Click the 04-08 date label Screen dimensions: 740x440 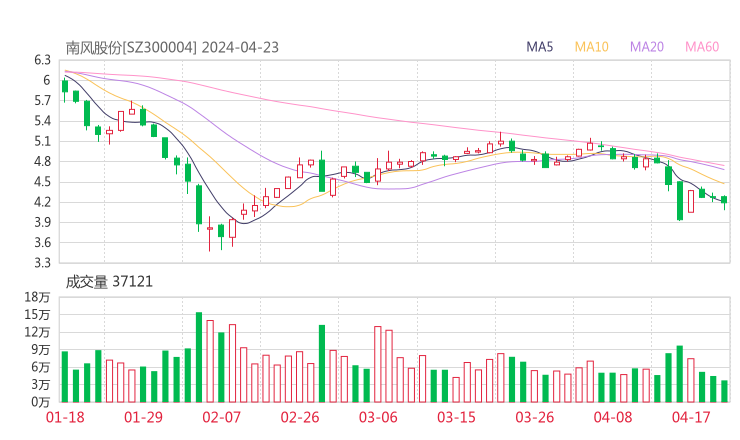pyautogui.click(x=613, y=417)
